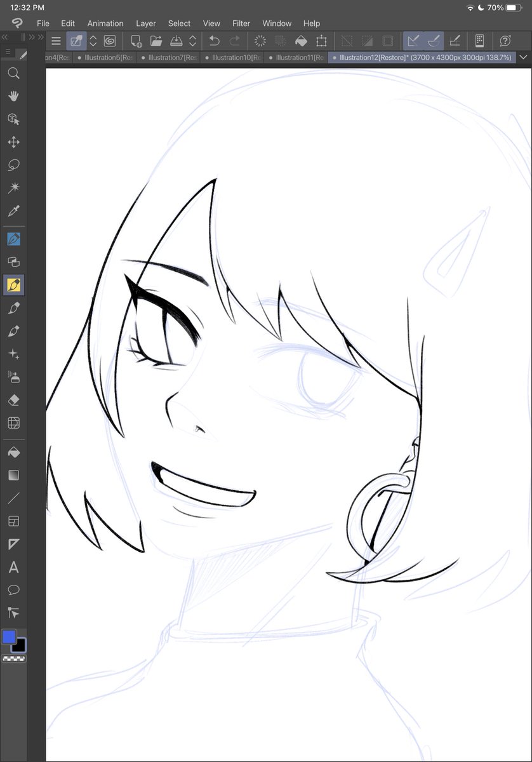Open the Animation menu

tap(105, 23)
